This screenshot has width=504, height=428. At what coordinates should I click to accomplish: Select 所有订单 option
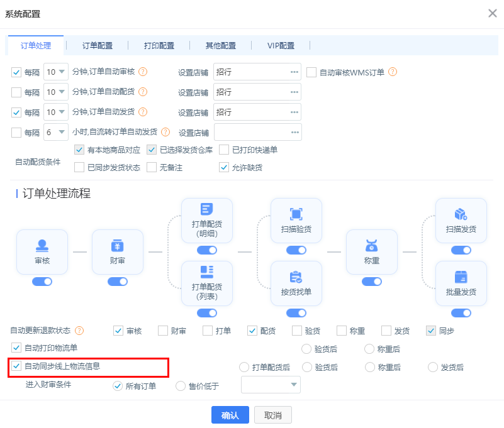118,386
